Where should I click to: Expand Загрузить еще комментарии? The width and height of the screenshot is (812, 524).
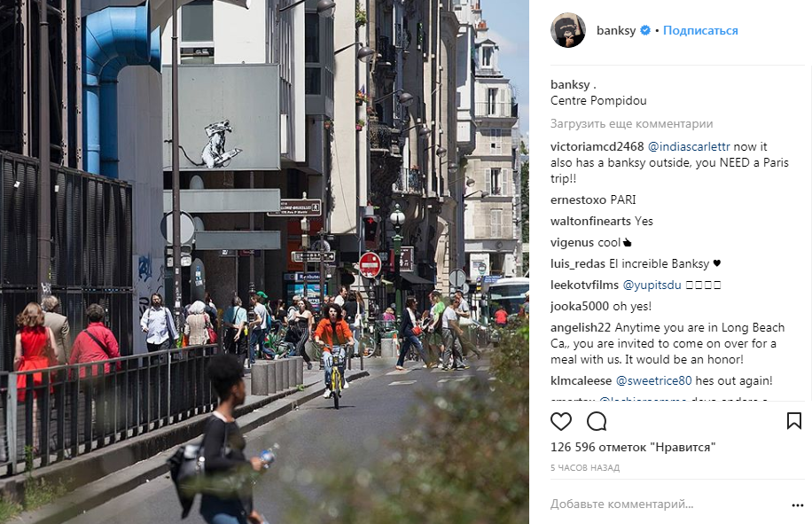[631, 124]
